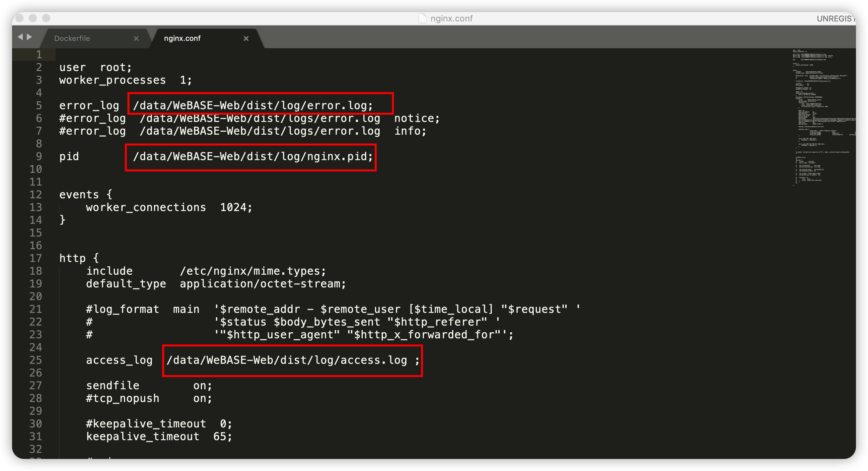Click 'worker_connections 1024;' text
The width and height of the screenshot is (868, 471).
tap(169, 207)
